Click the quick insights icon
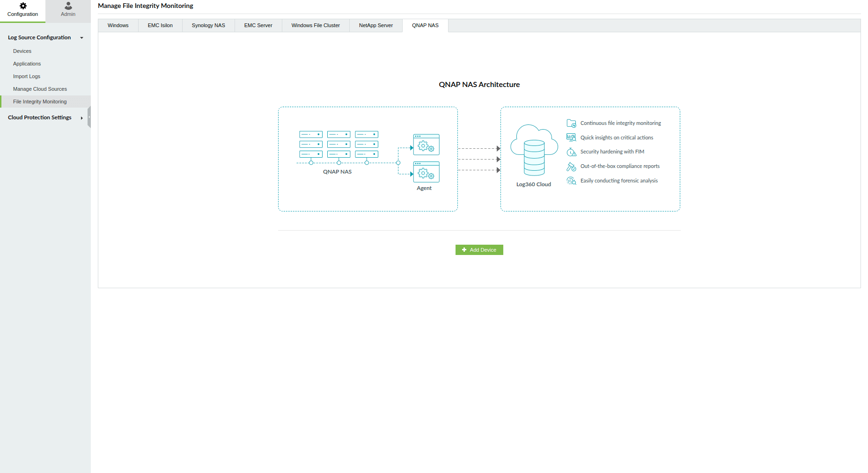This screenshot has height=473, width=868. (x=571, y=138)
